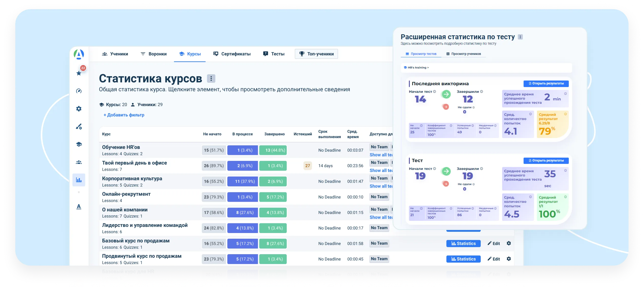Click the graduation cap courses sidebar icon
The width and height of the screenshot is (644, 287).
(x=79, y=144)
